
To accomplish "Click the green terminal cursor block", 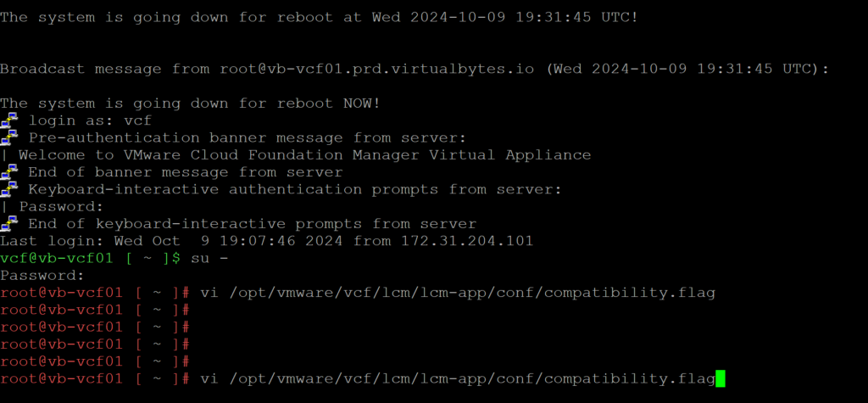I will (721, 378).
